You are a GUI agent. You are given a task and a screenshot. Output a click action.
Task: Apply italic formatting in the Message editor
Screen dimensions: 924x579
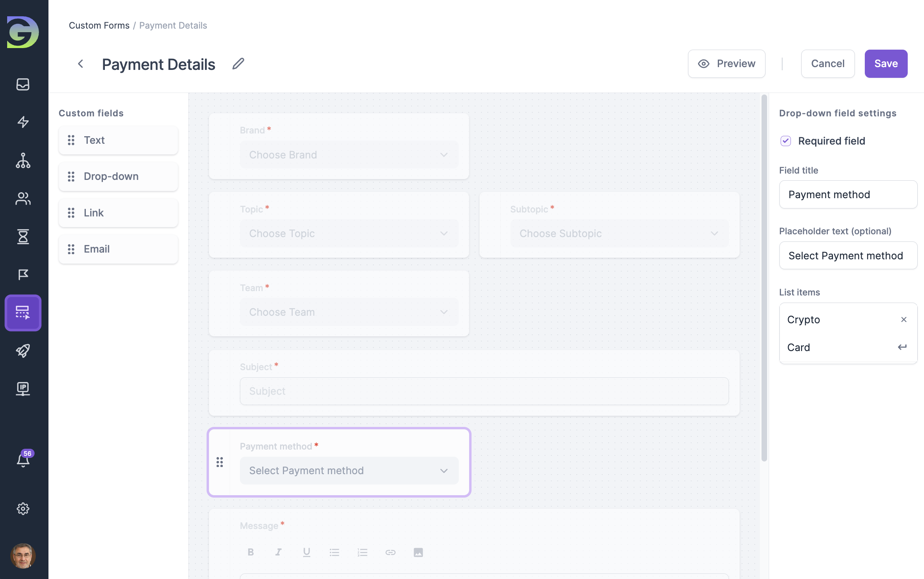tap(278, 552)
